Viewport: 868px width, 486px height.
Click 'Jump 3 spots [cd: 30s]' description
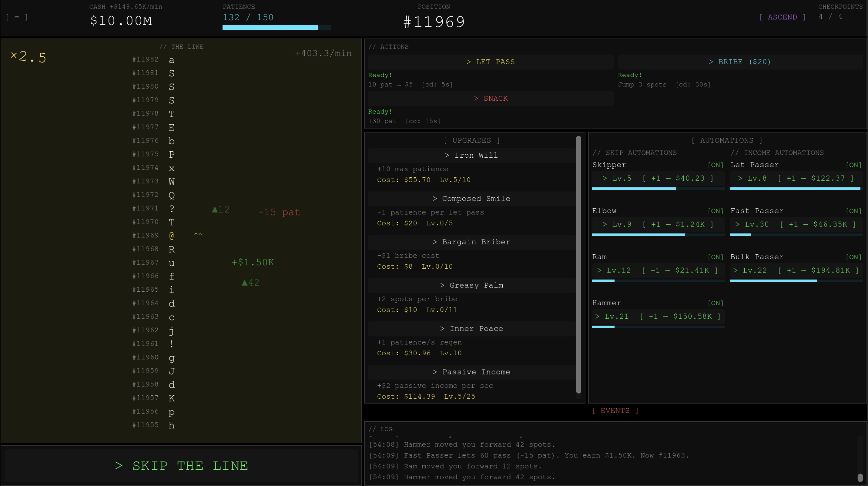[x=664, y=85]
